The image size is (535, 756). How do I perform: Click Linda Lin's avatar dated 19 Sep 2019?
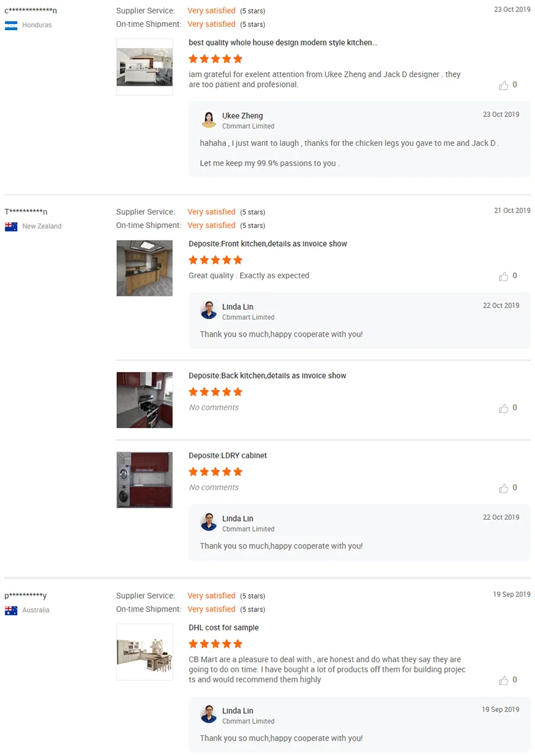click(209, 715)
